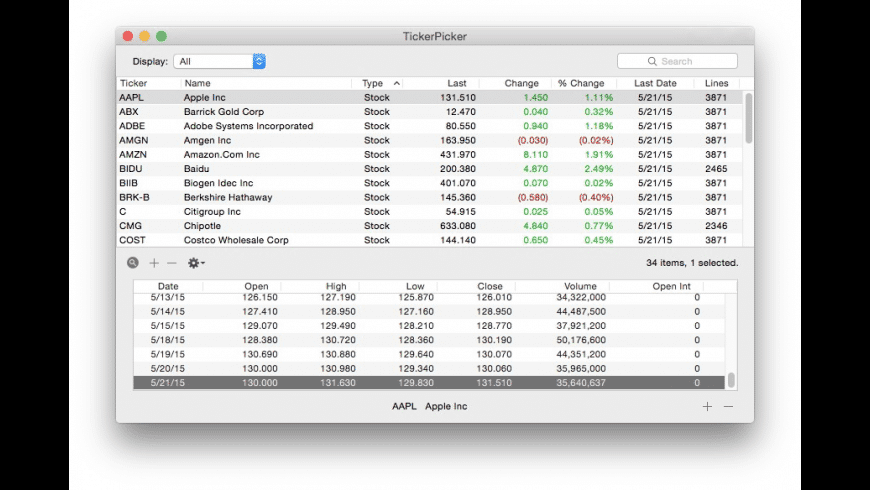The image size is (870, 490).
Task: Select the Costco Wholesale Corp row
Action: tap(429, 240)
